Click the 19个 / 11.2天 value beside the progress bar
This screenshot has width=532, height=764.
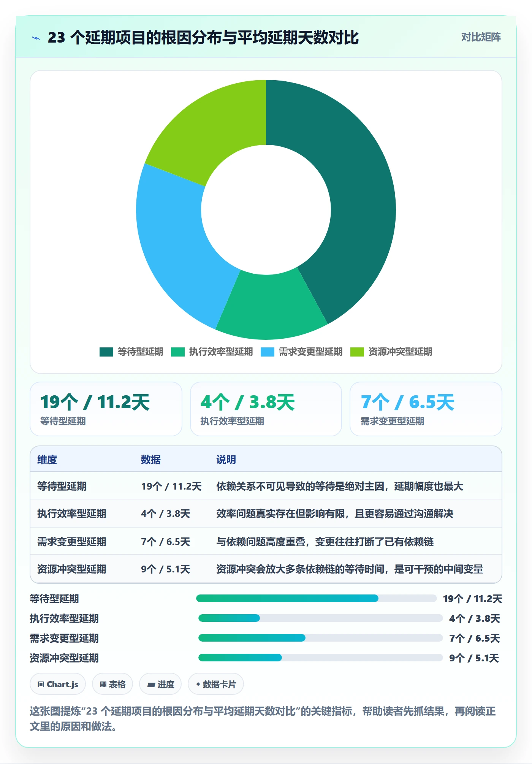click(x=473, y=599)
